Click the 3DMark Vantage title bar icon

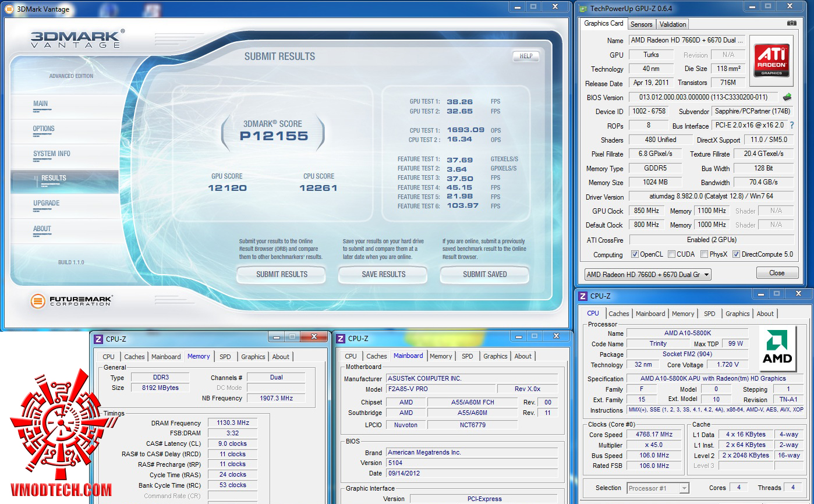tap(8, 9)
